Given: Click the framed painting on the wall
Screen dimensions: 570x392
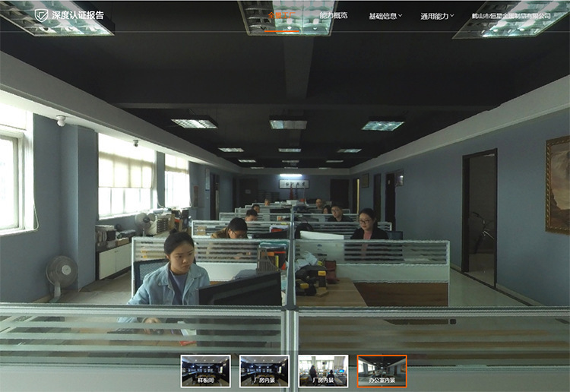Looking at the screenshot, I should pos(558,185).
